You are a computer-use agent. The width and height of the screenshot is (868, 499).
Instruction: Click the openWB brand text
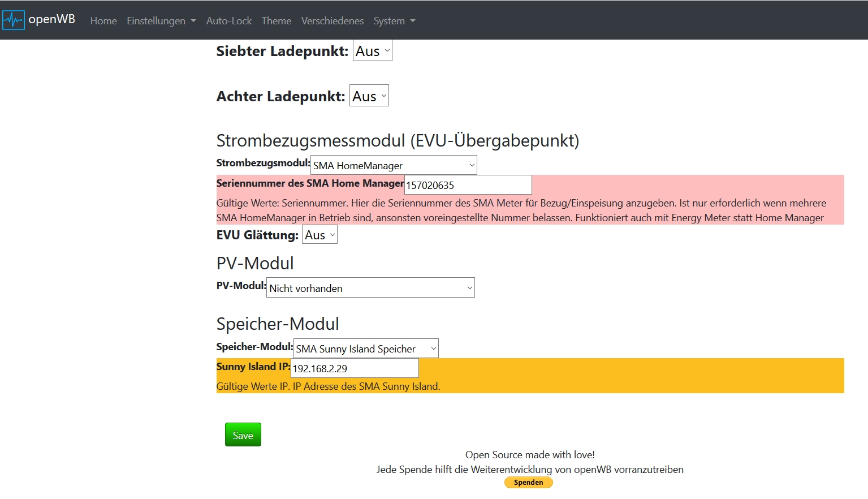(51, 19)
